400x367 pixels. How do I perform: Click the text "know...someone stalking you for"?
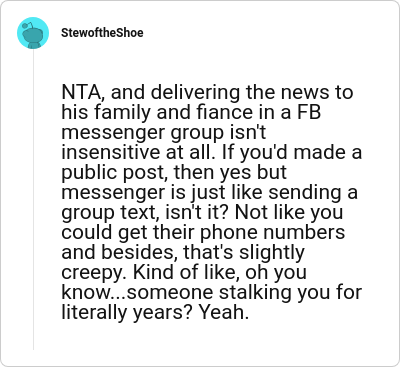pos(212,292)
